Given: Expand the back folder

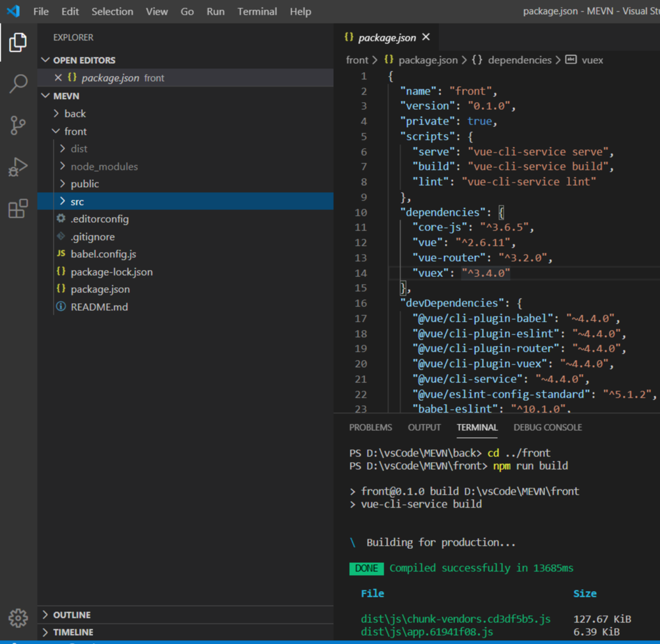Looking at the screenshot, I should [56, 113].
